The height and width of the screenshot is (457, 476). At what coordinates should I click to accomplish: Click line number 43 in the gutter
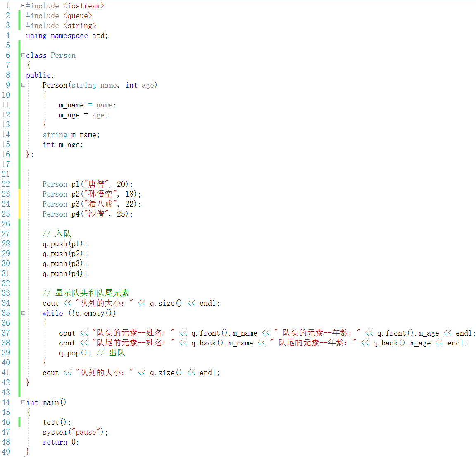click(6, 392)
